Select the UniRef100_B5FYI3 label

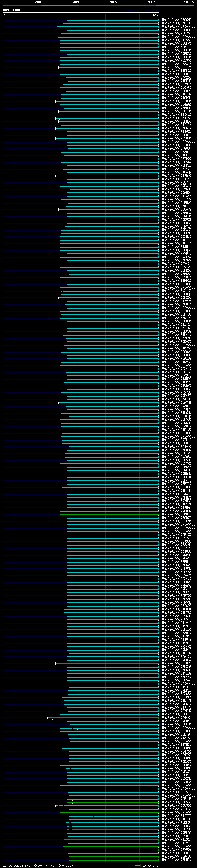click(176, 47)
